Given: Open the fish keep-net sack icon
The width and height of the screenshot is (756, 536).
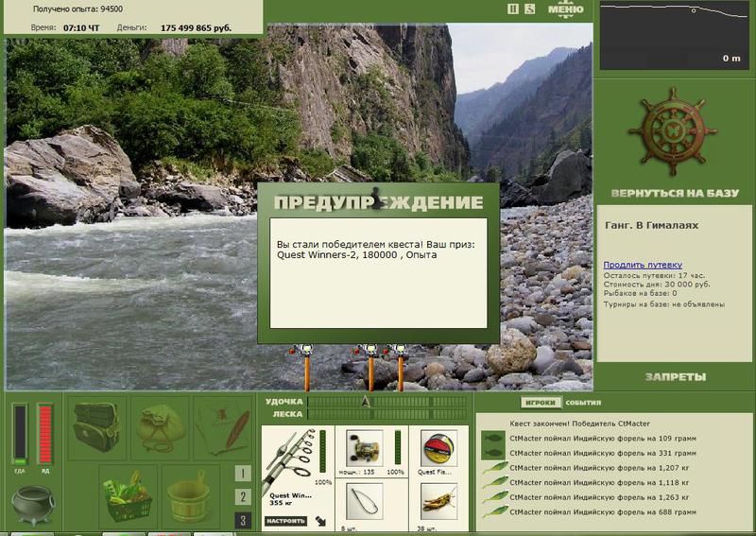Looking at the screenshot, I should pyautogui.click(x=160, y=427).
